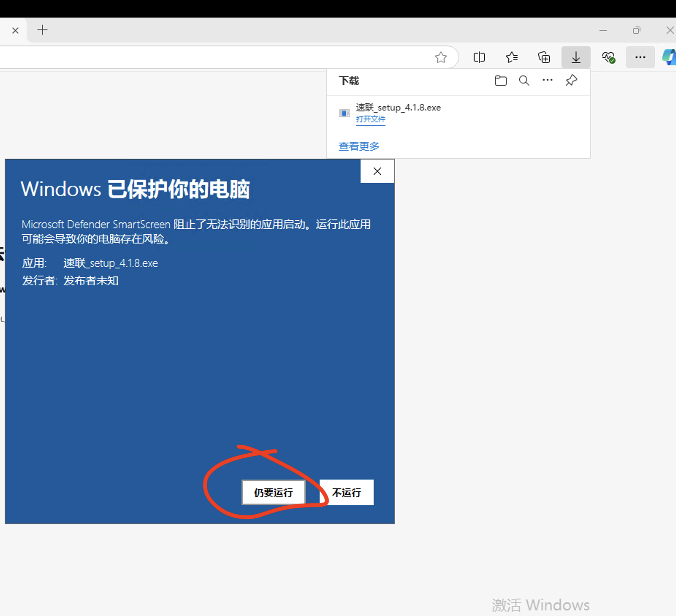Open the Edge settings and more menu

(x=640, y=57)
